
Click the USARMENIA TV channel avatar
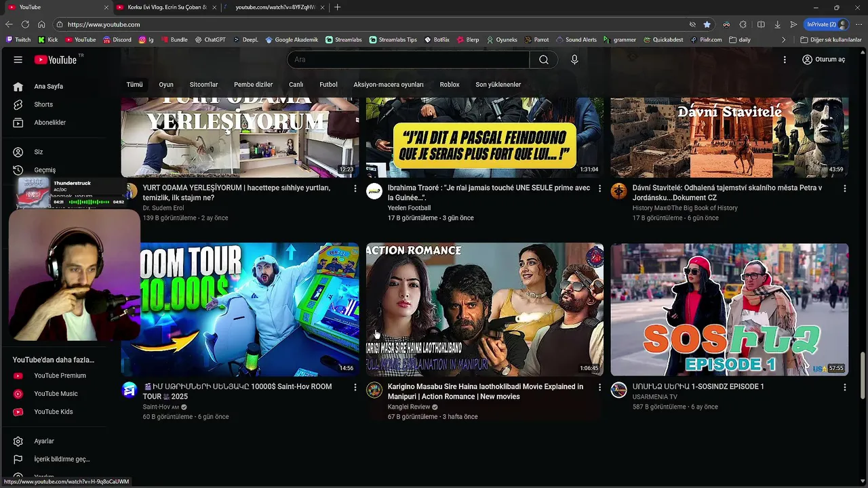(618, 390)
